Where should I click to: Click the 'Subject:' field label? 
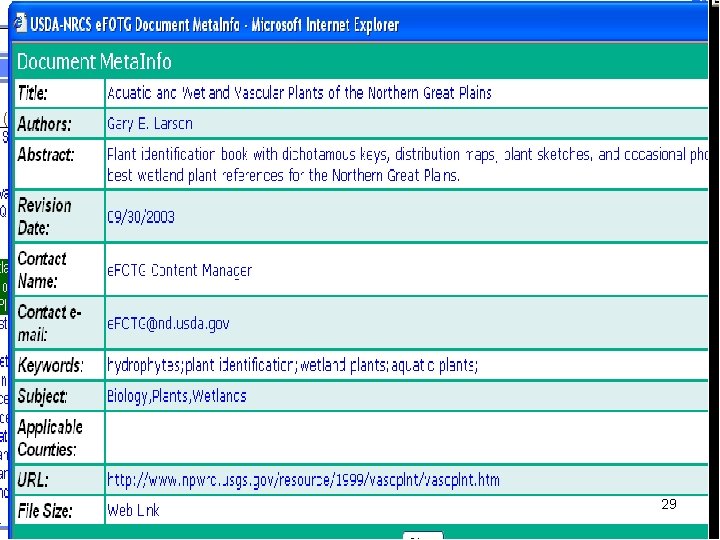pyautogui.click(x=42, y=396)
